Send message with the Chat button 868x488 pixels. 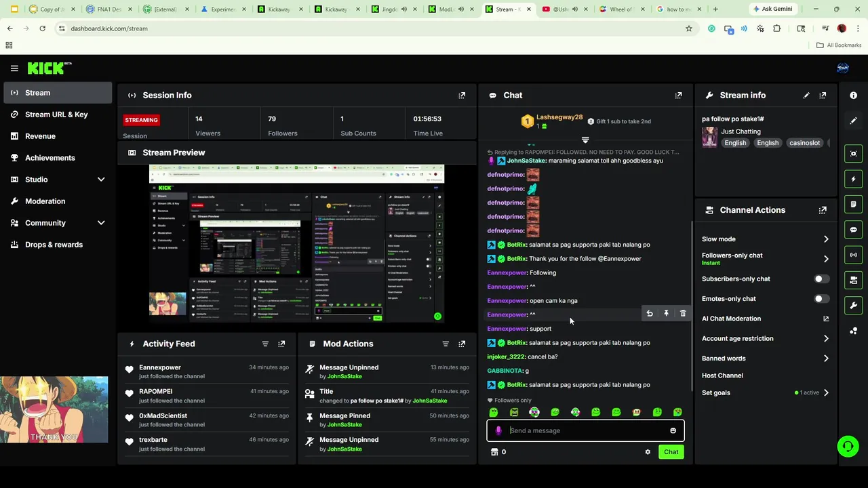coord(671,452)
